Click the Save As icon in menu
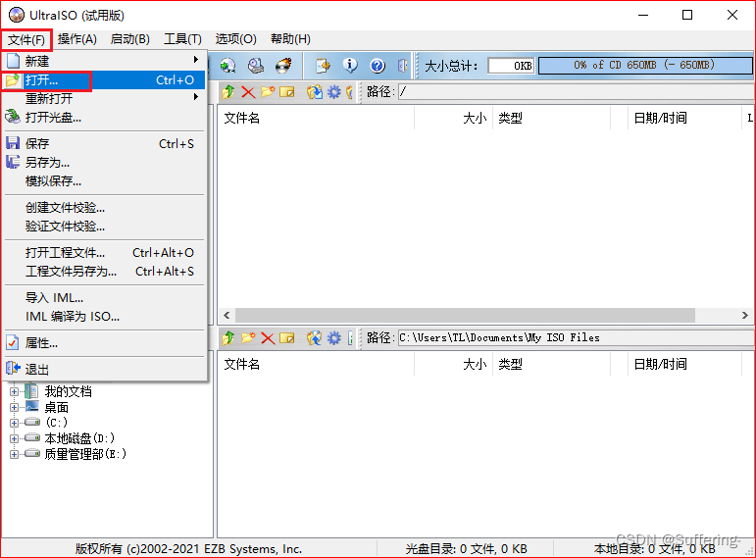Image resolution: width=756 pixels, height=558 pixels. click(13, 162)
